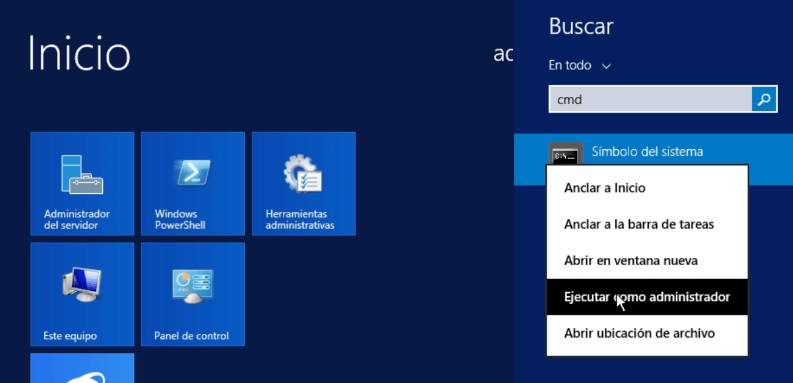Select Abrir en ventana nueva
793x383 pixels.
pyautogui.click(x=647, y=261)
